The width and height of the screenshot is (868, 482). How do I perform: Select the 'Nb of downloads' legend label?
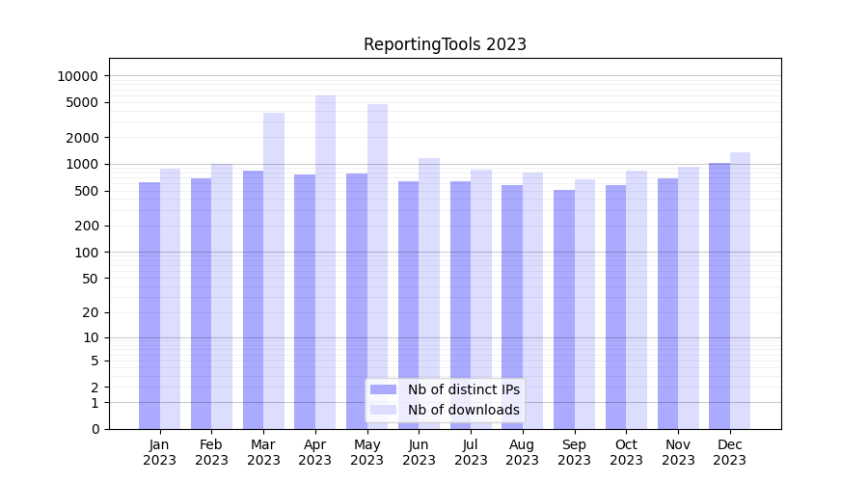(x=463, y=410)
